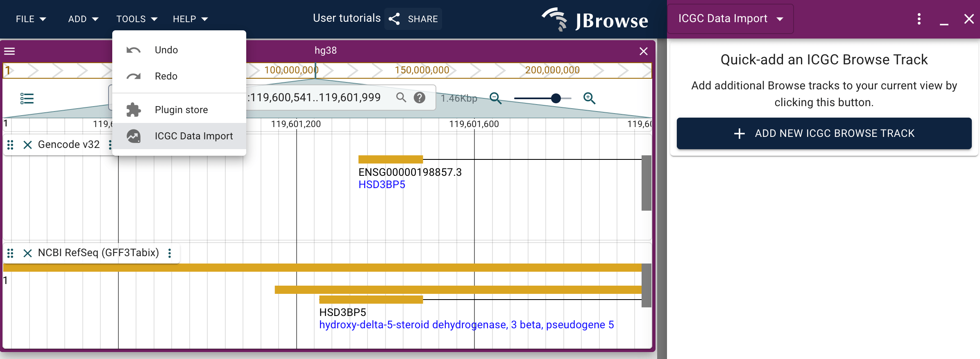The height and width of the screenshot is (359, 980).
Task: Click the Undo arrow icon
Action: click(134, 50)
